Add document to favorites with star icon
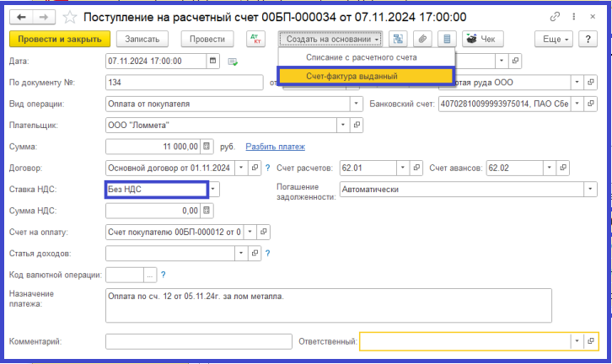 70,17
